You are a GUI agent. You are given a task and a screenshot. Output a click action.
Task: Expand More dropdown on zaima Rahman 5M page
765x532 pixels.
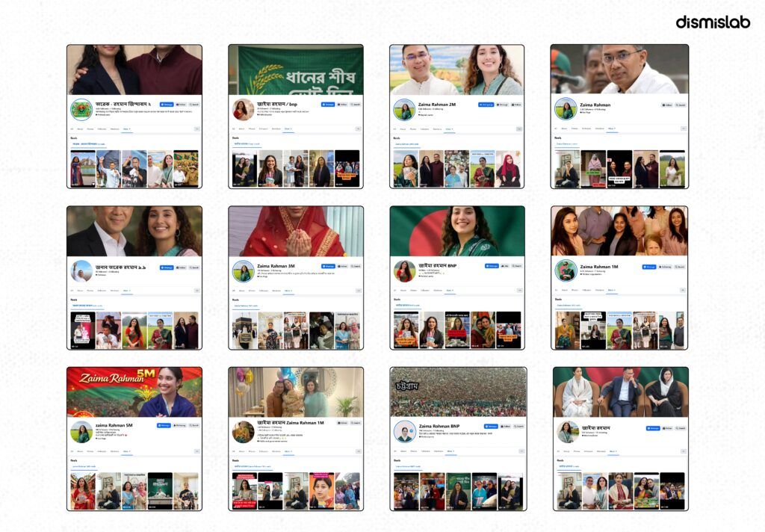126,451
